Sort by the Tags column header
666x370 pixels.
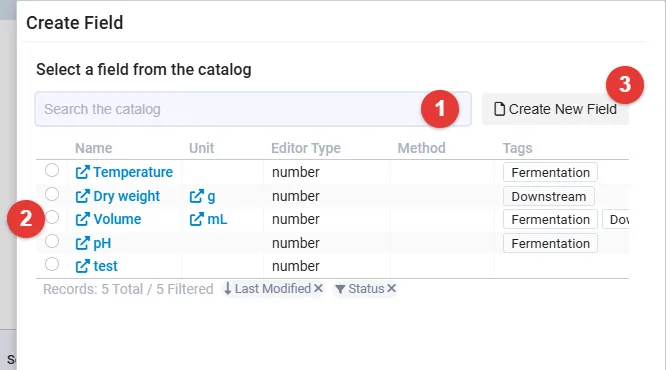click(517, 148)
